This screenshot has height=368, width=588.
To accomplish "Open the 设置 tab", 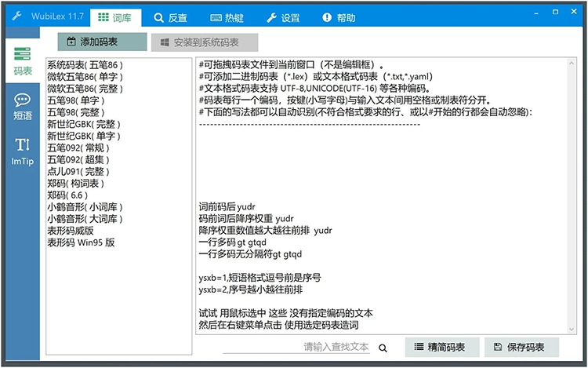I will click(x=284, y=17).
